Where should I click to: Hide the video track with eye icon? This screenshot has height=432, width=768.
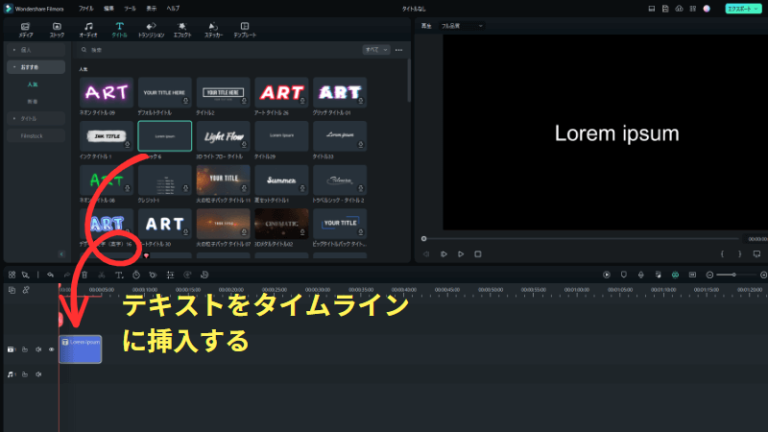[x=51, y=350]
